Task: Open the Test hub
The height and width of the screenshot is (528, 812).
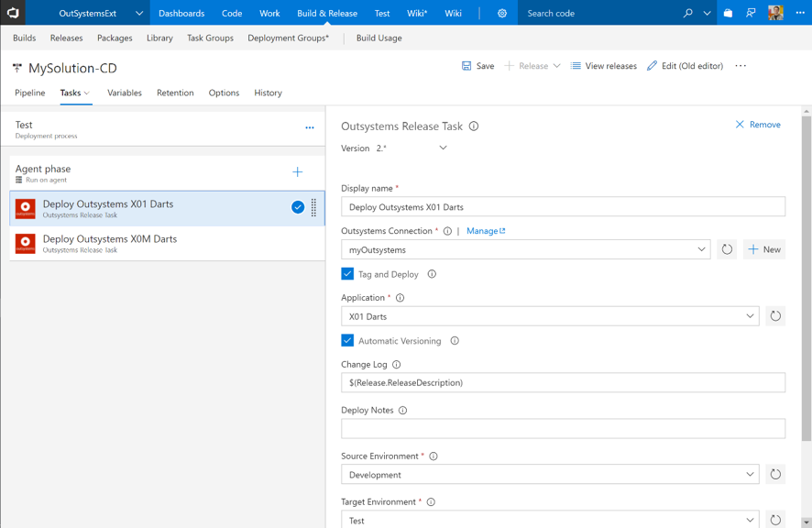Action: click(382, 14)
